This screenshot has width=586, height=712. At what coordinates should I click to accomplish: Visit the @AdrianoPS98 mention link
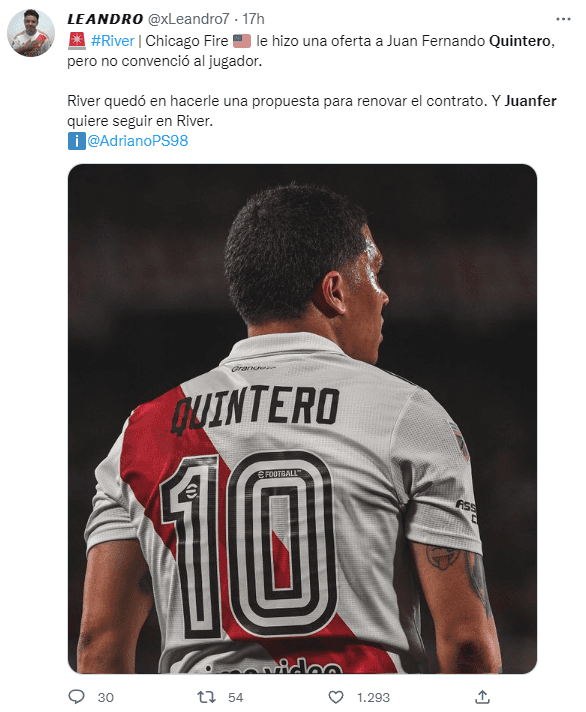click(x=137, y=141)
